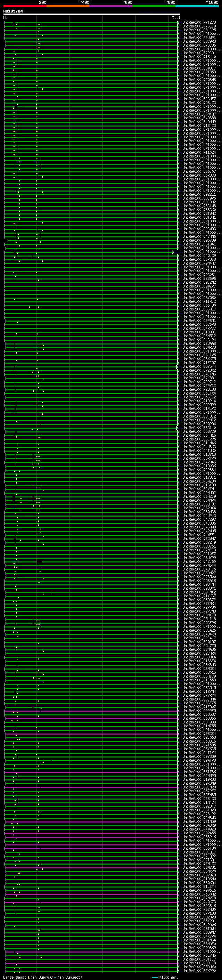222x980 pixels.
Task: Select hit label UniRef100_Q1DRL4
Action: (199, 401)
